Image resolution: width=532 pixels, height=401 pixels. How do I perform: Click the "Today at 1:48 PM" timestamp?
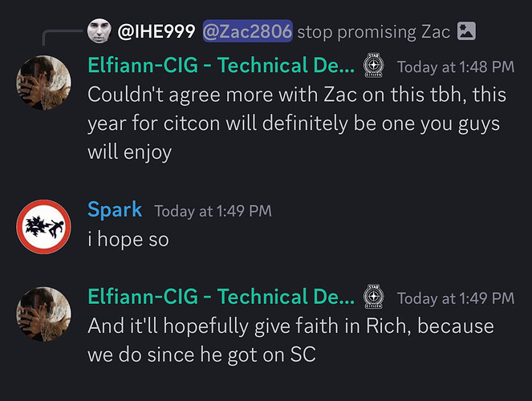(456, 67)
